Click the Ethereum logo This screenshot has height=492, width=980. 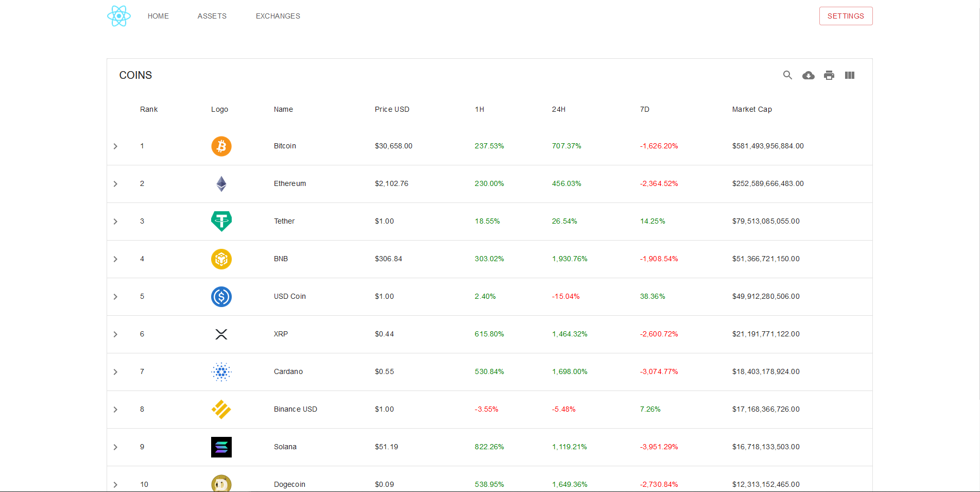click(x=221, y=184)
